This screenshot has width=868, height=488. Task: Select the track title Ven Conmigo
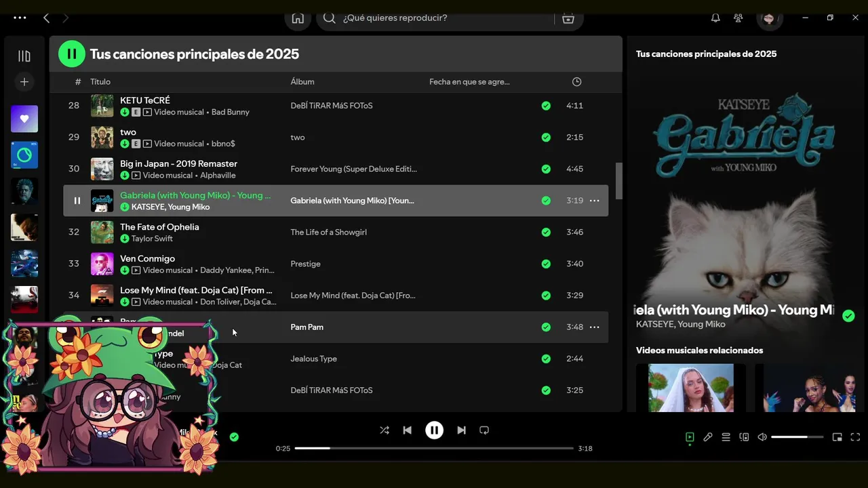pyautogui.click(x=147, y=259)
